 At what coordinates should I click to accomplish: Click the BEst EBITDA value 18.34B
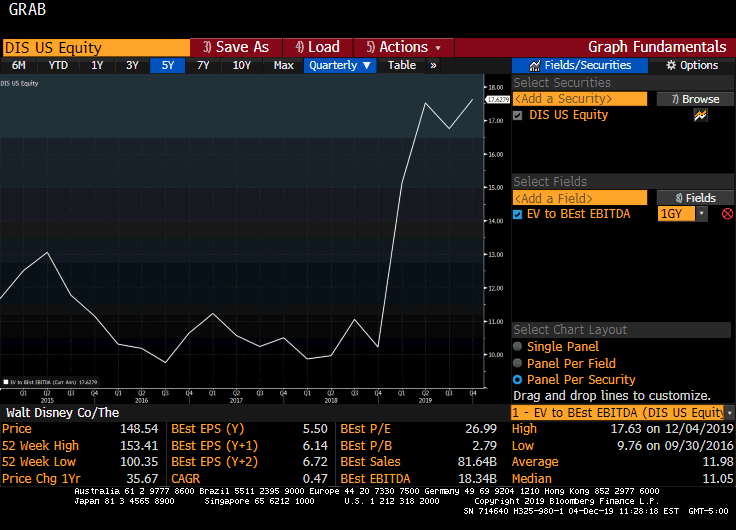[x=477, y=479]
